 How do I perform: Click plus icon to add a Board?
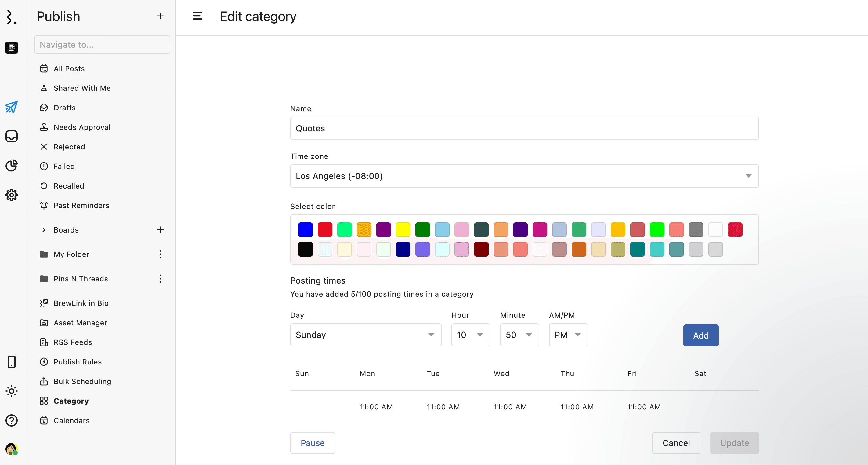pos(161,230)
